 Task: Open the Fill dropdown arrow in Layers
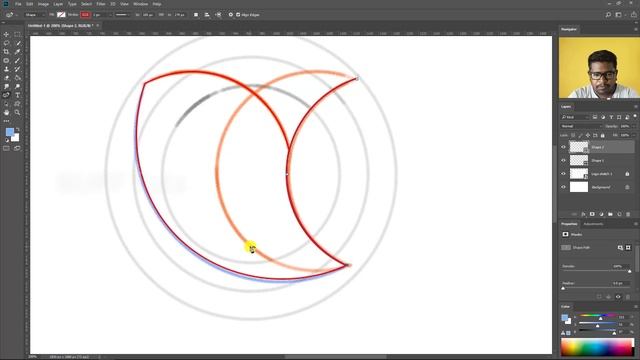pyautogui.click(x=634, y=135)
